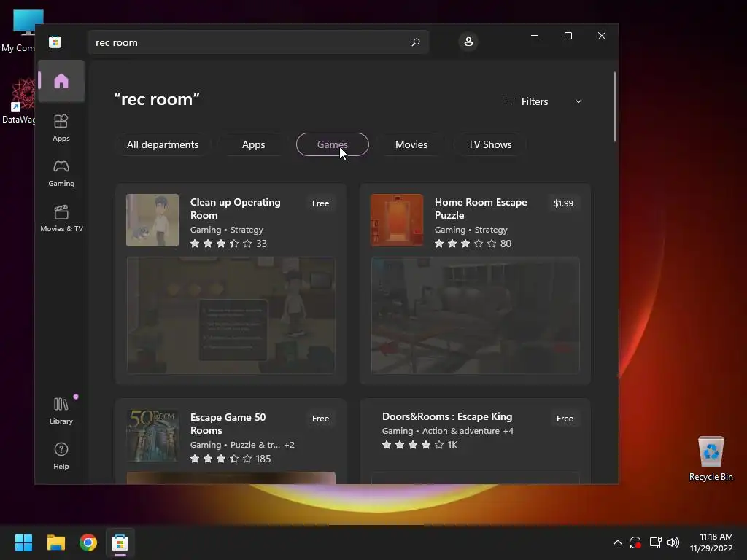Click the star rating showing 33 reviews

coord(228,244)
